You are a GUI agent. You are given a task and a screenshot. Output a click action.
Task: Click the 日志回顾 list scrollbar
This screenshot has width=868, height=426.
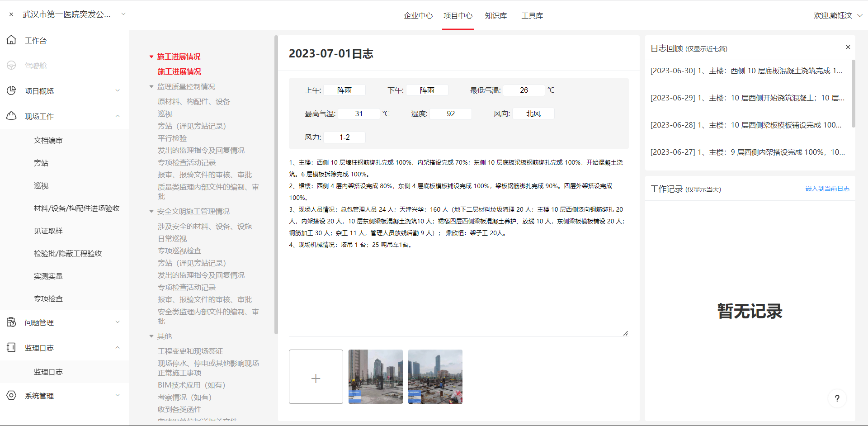pos(854,94)
